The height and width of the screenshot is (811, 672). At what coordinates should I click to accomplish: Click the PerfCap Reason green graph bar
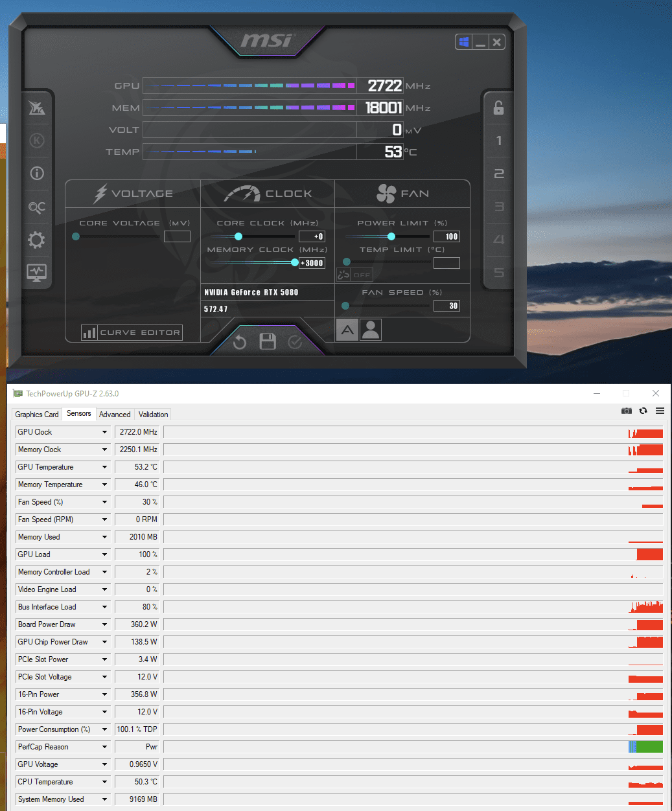649,747
